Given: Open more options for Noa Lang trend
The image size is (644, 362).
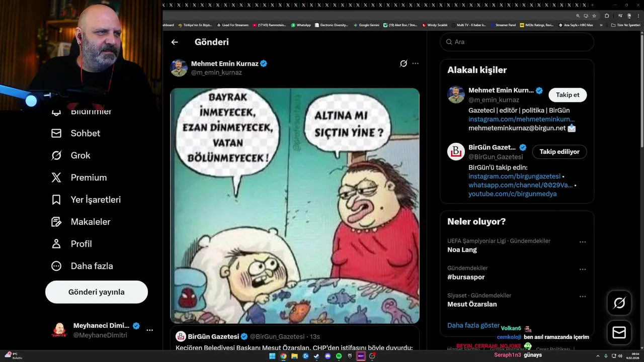Looking at the screenshot, I should point(583,242).
